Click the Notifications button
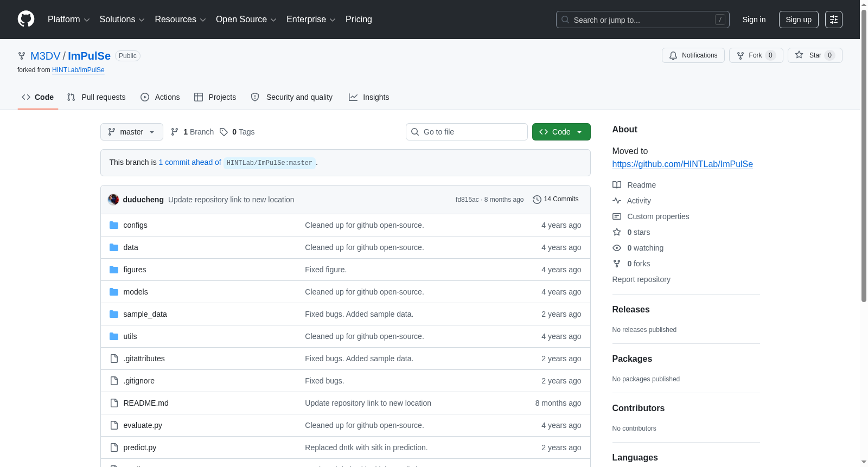 693,55
